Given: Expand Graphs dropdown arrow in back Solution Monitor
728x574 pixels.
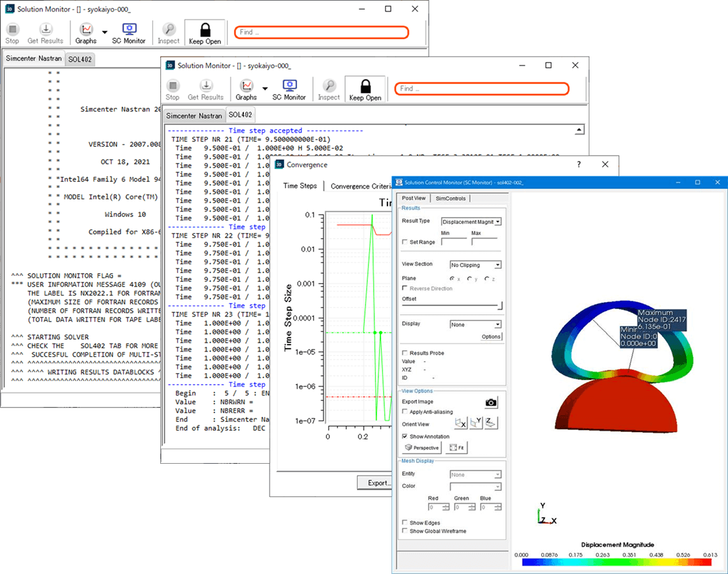Looking at the screenshot, I should tap(105, 32).
